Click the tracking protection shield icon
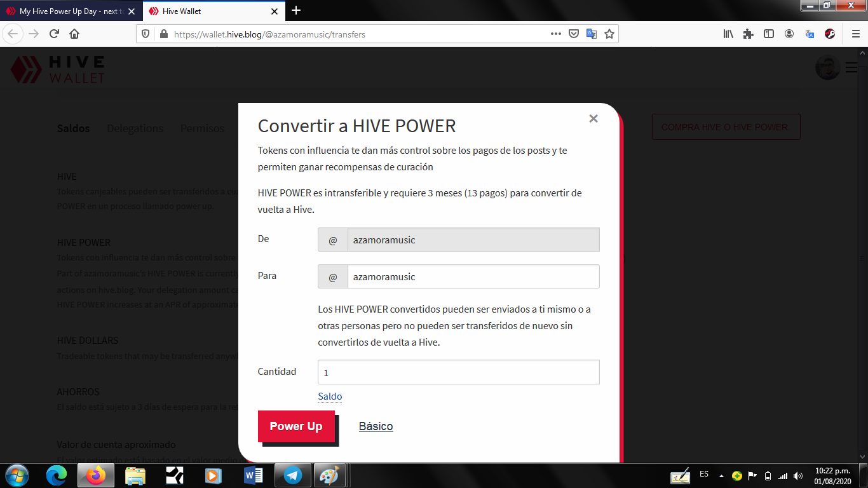 (146, 34)
